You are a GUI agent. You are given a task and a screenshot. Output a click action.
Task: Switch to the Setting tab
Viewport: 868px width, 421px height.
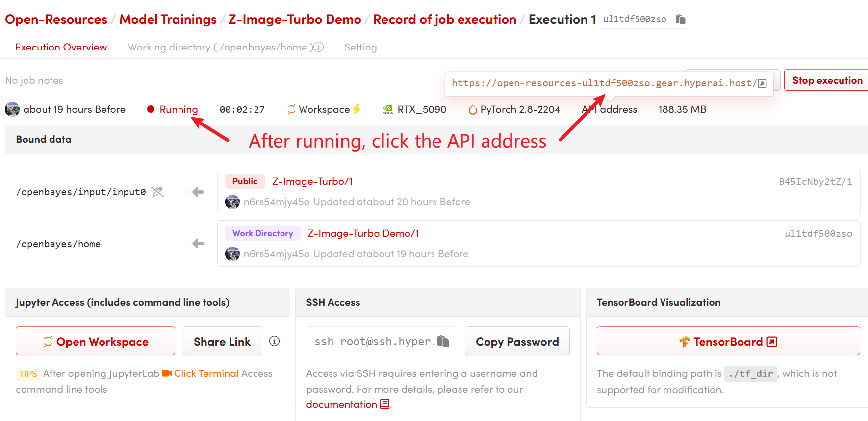(360, 47)
